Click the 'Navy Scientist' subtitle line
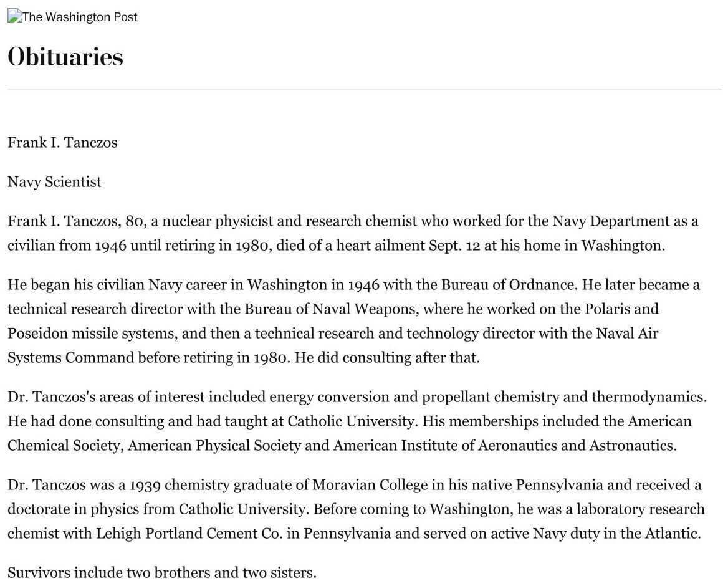The image size is (728, 586). tap(55, 182)
